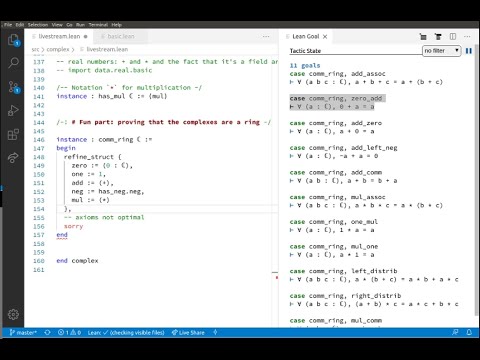
Task: Open the Edit menu
Action: (20, 25)
